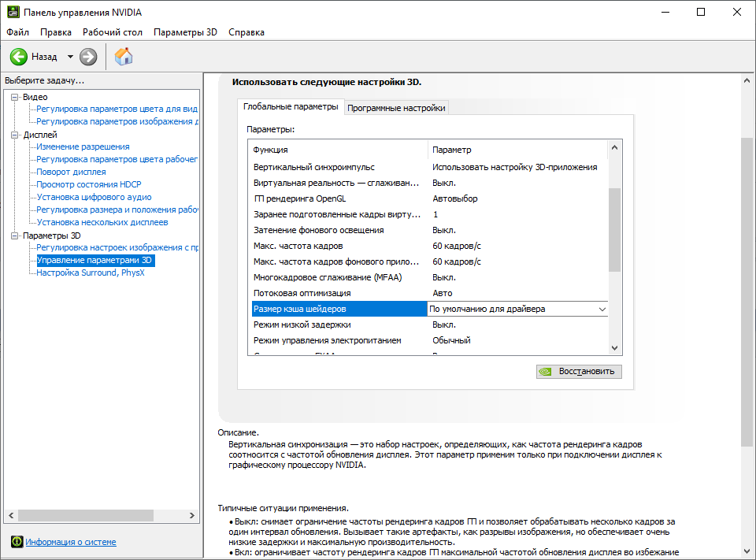This screenshot has height=560, width=756.
Task: Open Просмотр состояния HDCP task
Action: coord(89,184)
